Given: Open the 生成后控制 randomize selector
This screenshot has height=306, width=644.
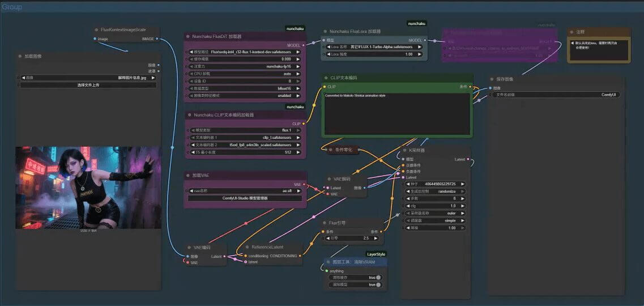Looking at the screenshot, I should pos(436,192).
